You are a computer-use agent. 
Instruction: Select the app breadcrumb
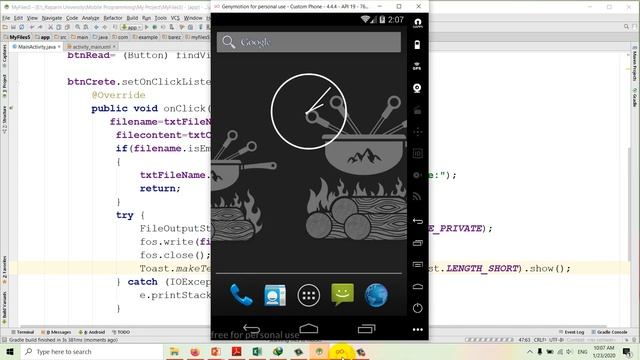coord(42,37)
